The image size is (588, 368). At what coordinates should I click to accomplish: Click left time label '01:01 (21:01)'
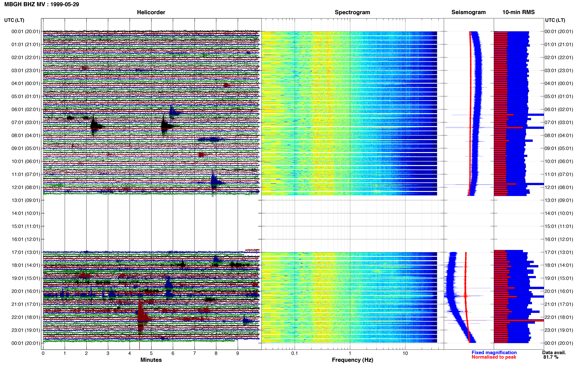[x=26, y=45]
